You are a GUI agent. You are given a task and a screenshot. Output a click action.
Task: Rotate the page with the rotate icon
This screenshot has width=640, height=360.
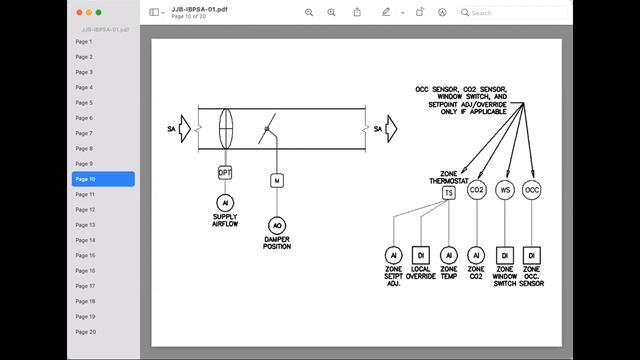(420, 12)
